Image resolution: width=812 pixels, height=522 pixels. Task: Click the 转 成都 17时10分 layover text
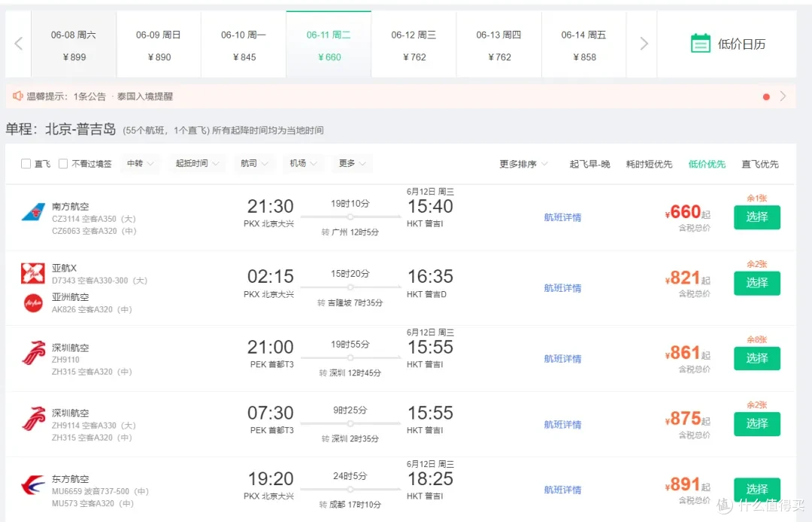[x=350, y=505]
